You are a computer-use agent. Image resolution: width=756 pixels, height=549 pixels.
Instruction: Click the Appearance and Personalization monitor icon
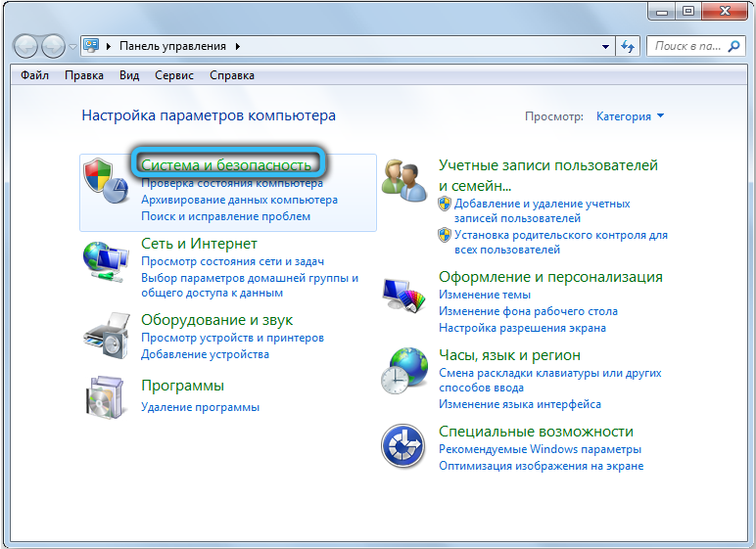pos(404,295)
